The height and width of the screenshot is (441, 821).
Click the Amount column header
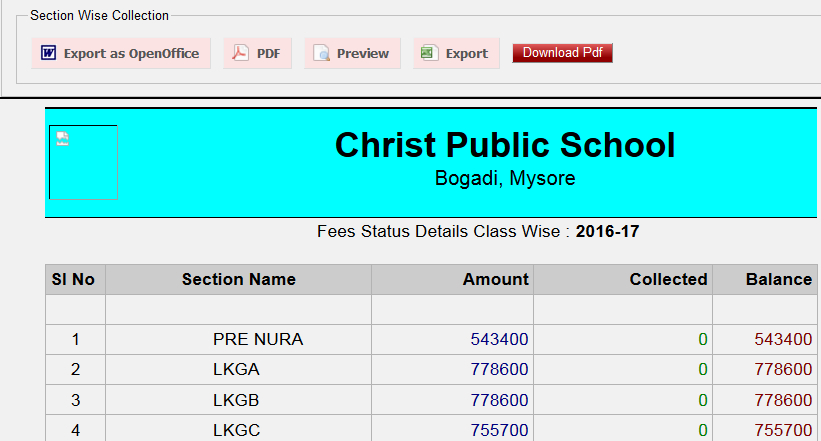point(495,280)
